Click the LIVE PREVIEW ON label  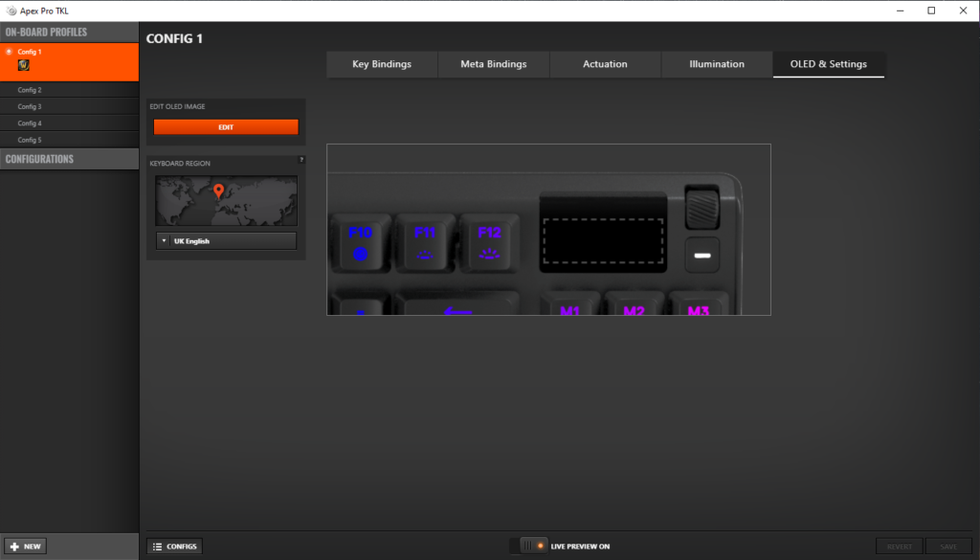click(580, 547)
